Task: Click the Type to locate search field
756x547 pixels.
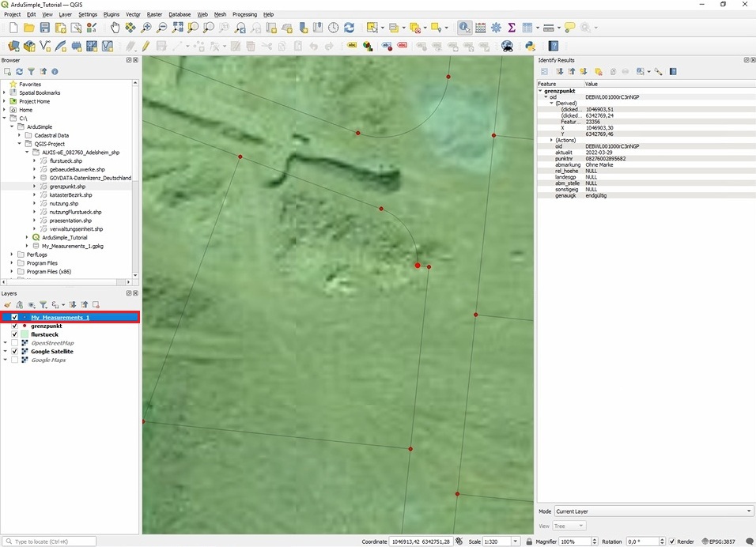Action: click(x=52, y=541)
